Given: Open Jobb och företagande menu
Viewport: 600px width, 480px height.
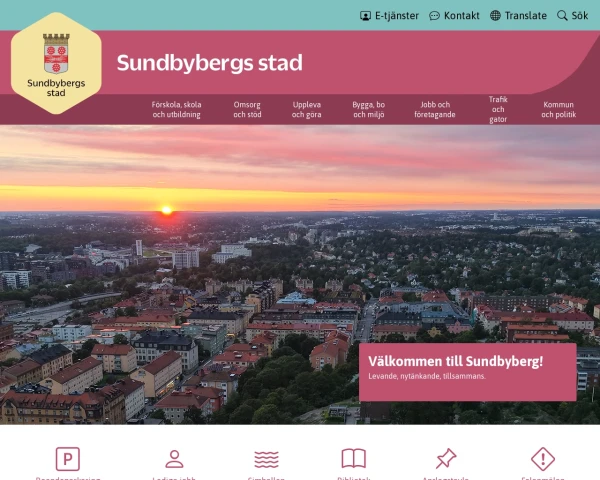Looking at the screenshot, I should pos(435,109).
